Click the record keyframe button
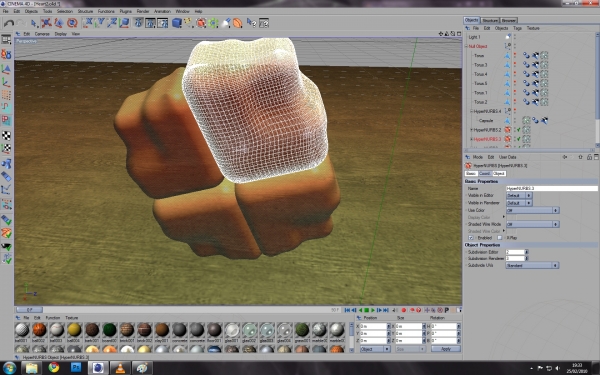This screenshot has height=375, width=600. tap(404, 310)
